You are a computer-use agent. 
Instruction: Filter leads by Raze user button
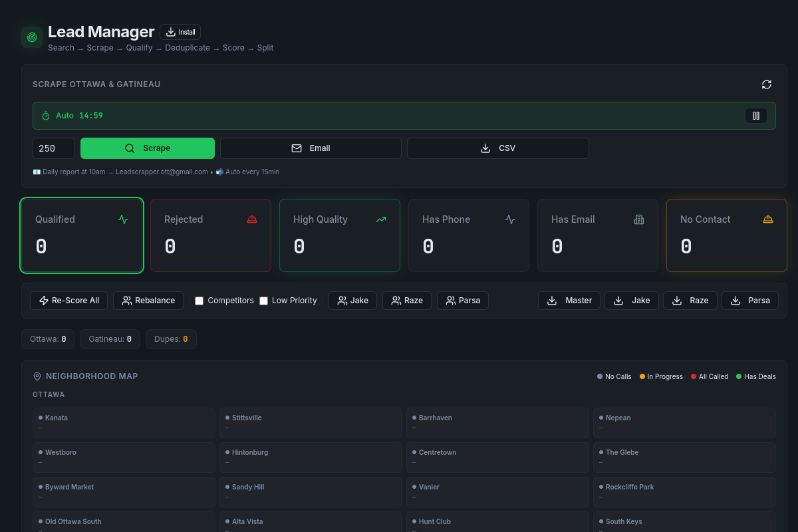tap(407, 301)
